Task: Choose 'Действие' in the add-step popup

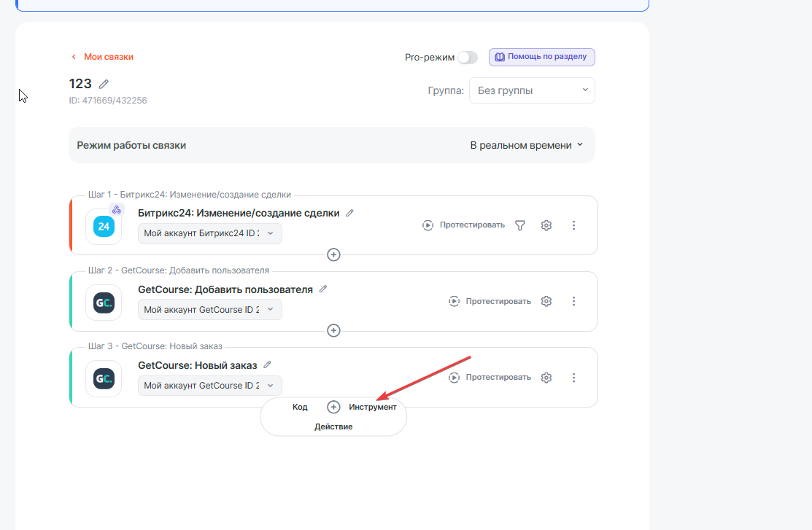Action: pyautogui.click(x=333, y=426)
